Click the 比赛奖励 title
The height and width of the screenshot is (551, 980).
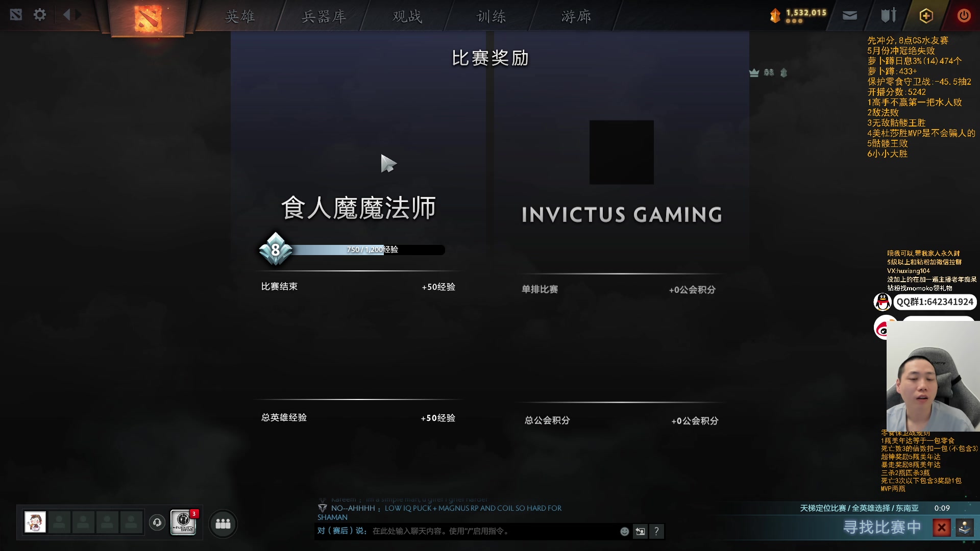(x=490, y=58)
